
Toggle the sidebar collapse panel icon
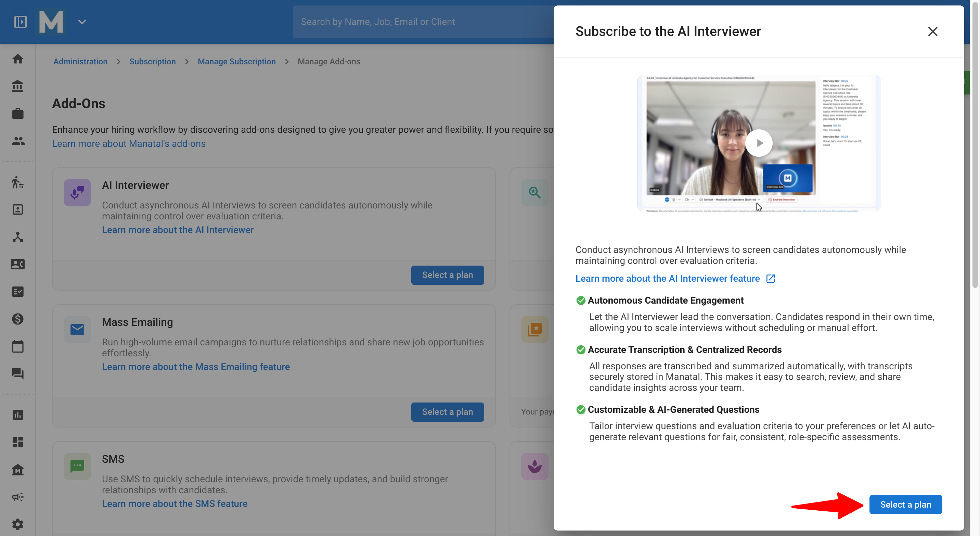(x=20, y=22)
